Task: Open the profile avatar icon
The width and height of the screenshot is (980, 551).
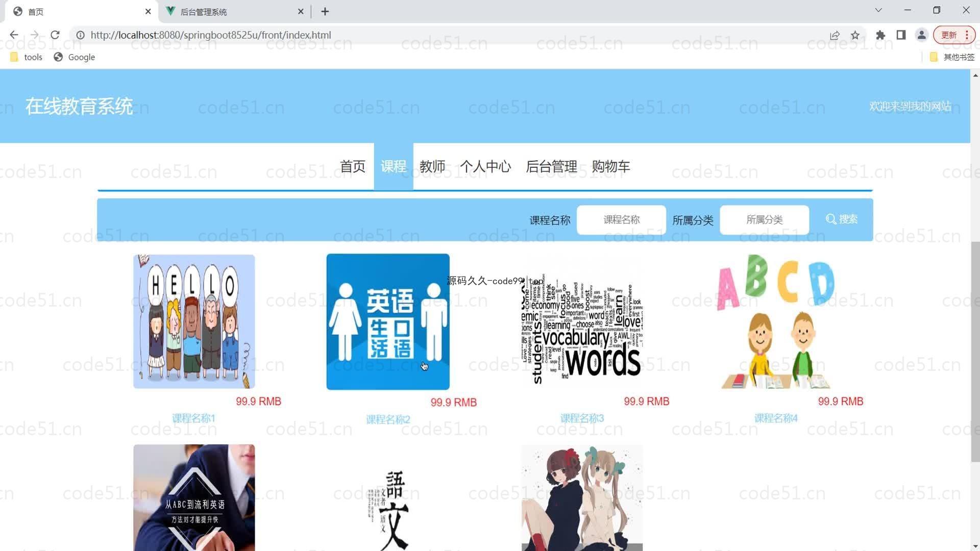Action: pyautogui.click(x=921, y=35)
